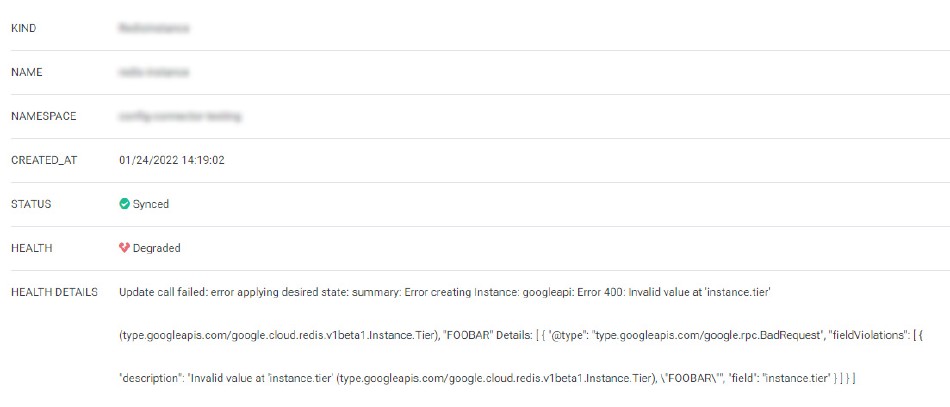Screen dimensions: 950x407
Task: Select the Synced status text
Action: pos(151,204)
